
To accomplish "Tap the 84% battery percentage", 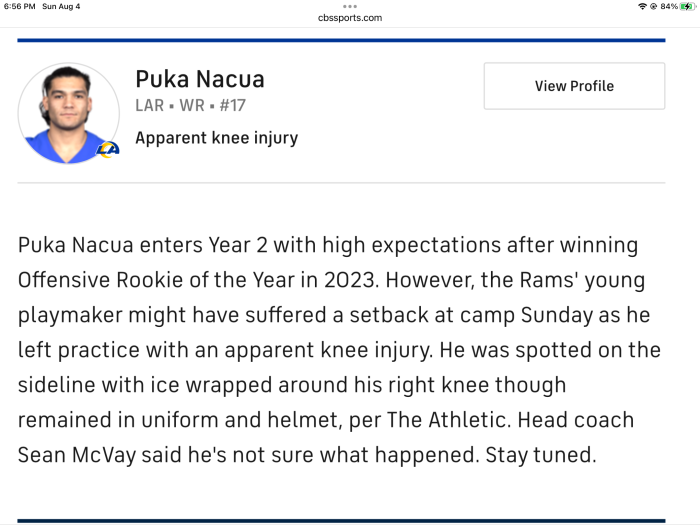I will click(x=668, y=7).
